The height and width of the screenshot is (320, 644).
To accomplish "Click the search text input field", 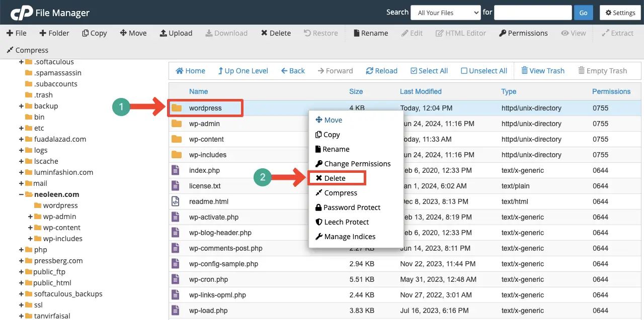I will (533, 13).
